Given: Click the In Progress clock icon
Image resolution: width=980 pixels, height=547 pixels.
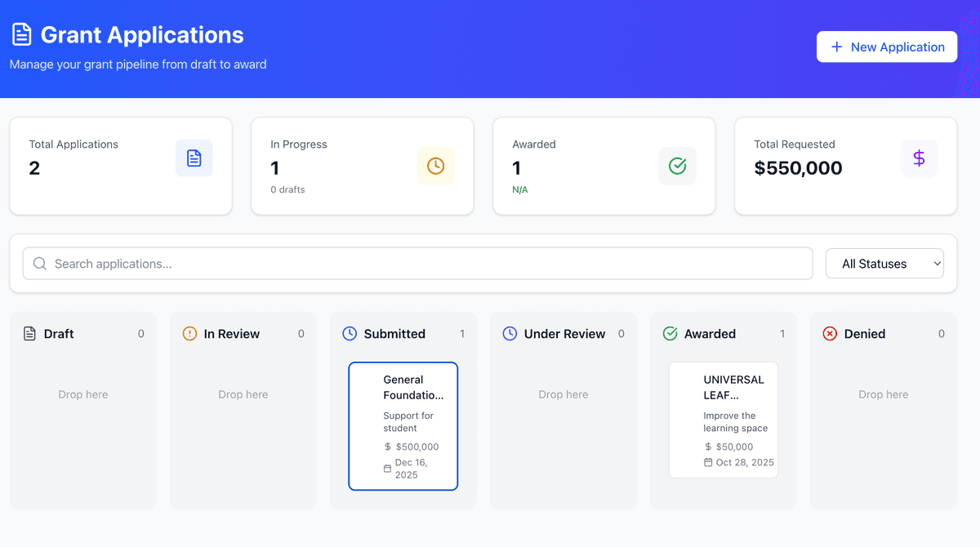Looking at the screenshot, I should click(x=435, y=166).
